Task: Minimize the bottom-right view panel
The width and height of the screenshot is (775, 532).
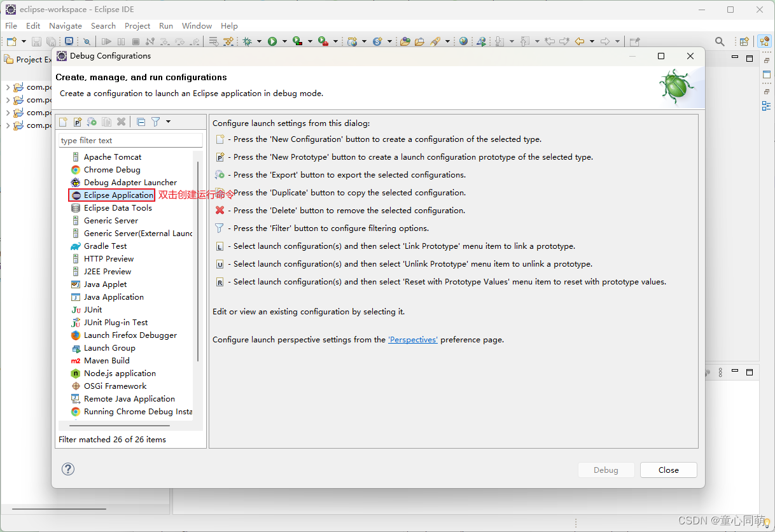Action: [x=735, y=372]
